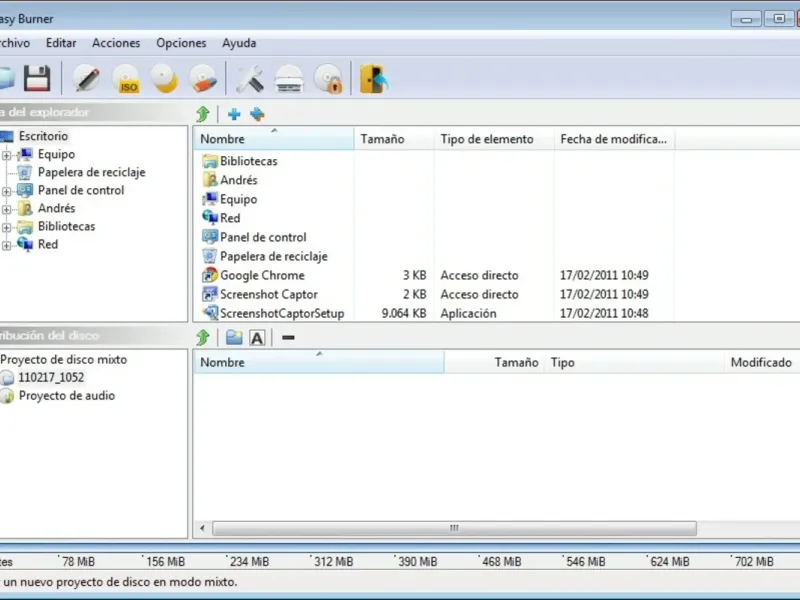Sort by Tipo de elemento column
This screenshot has width=800, height=600.
(x=494, y=139)
